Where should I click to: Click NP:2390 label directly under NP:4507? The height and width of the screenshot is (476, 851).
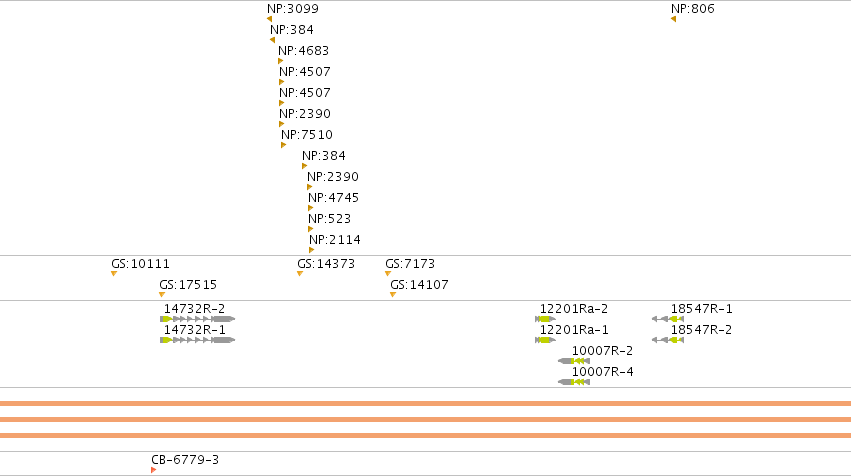tap(305, 114)
